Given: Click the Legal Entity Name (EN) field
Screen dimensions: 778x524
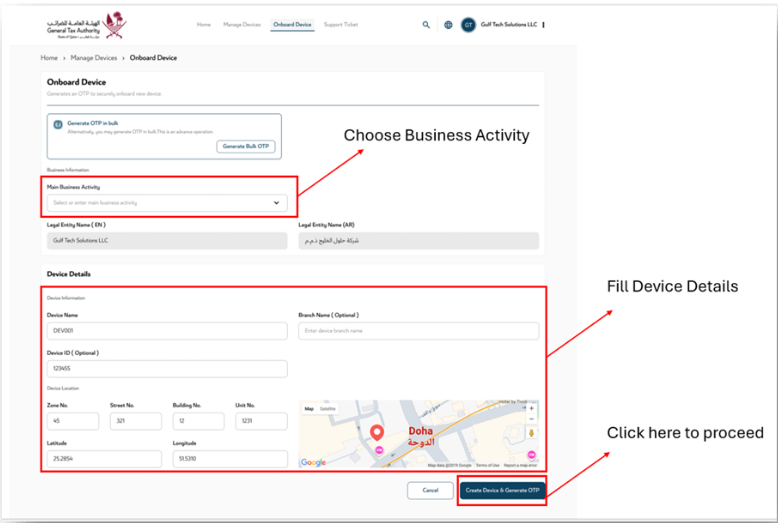Looking at the screenshot, I should tap(167, 241).
